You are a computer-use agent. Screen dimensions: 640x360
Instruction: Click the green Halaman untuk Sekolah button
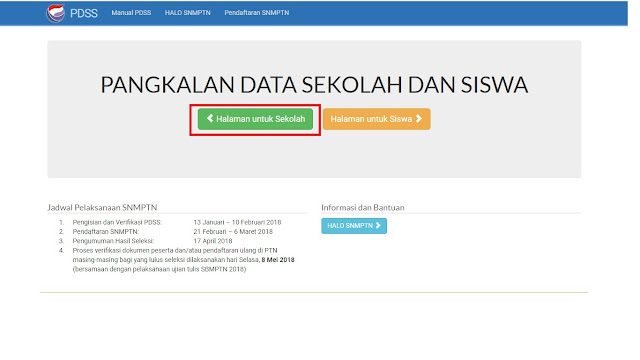[256, 119]
